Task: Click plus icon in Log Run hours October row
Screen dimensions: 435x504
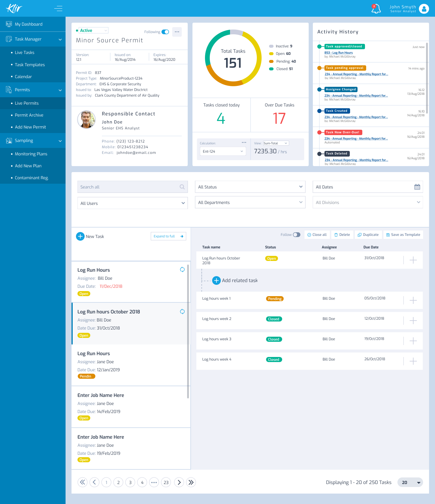Action: click(x=413, y=260)
